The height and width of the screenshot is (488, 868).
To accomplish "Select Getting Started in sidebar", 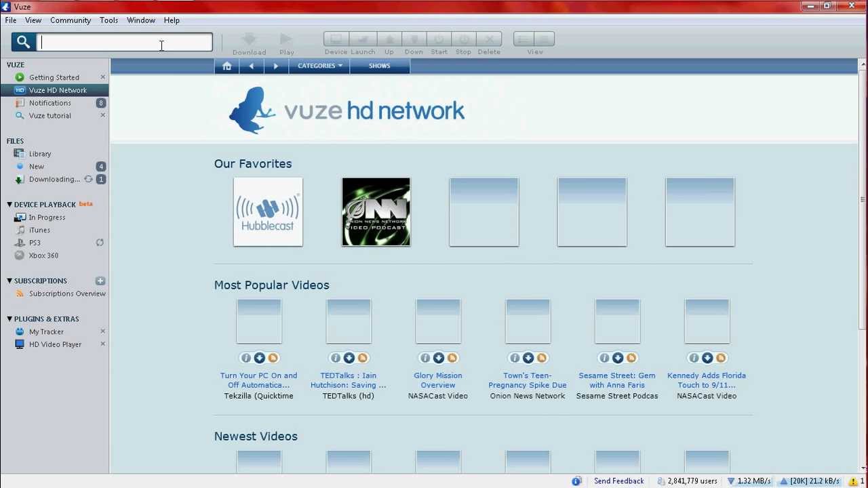I will [54, 77].
